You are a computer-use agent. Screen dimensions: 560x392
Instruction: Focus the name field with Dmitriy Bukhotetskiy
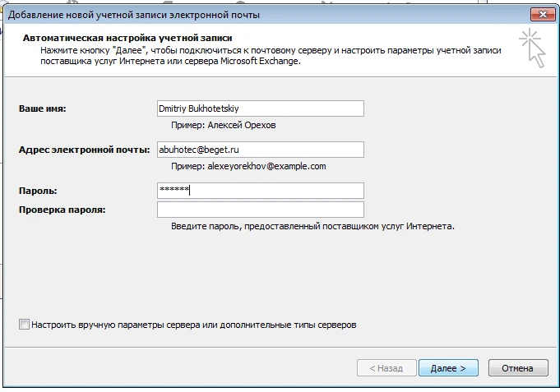259,108
